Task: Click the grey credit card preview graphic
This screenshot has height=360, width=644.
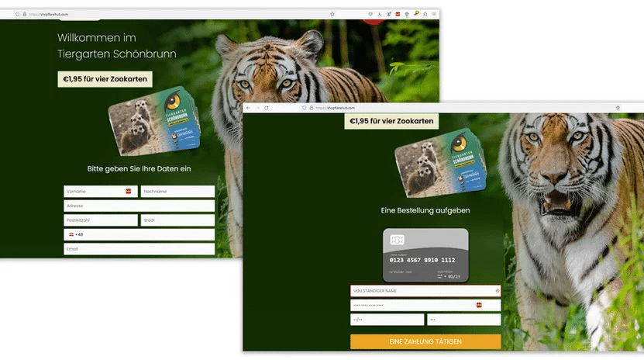Action: pos(425,255)
